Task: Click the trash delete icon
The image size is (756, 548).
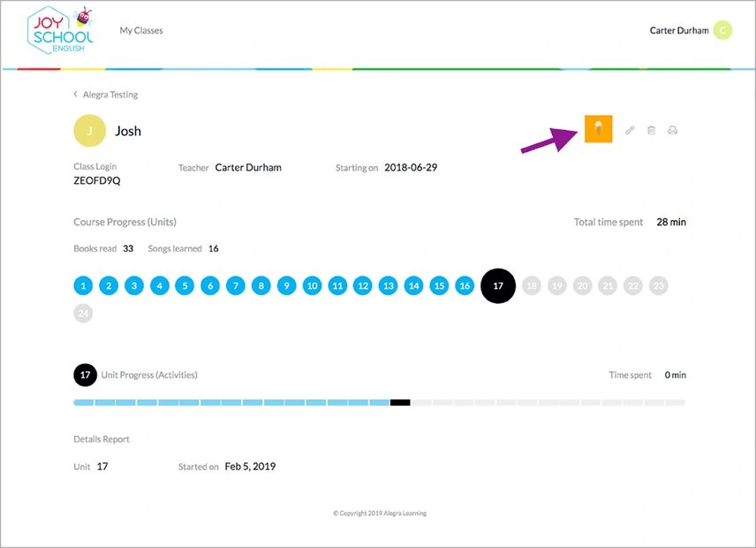Action: pos(651,131)
